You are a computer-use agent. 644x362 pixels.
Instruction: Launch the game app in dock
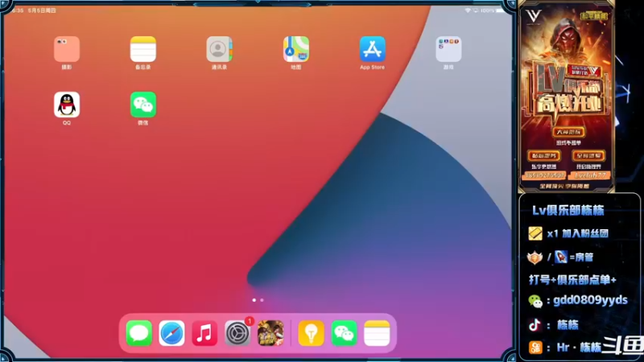tap(270, 333)
